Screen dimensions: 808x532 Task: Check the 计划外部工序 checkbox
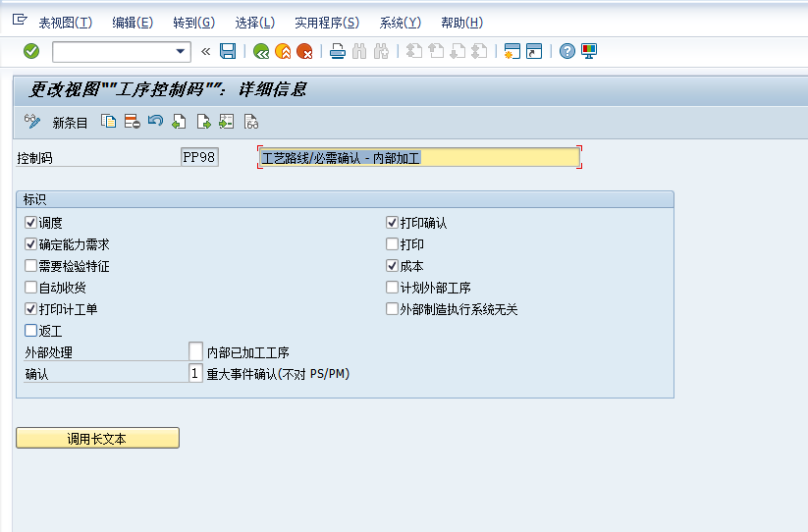(x=392, y=288)
